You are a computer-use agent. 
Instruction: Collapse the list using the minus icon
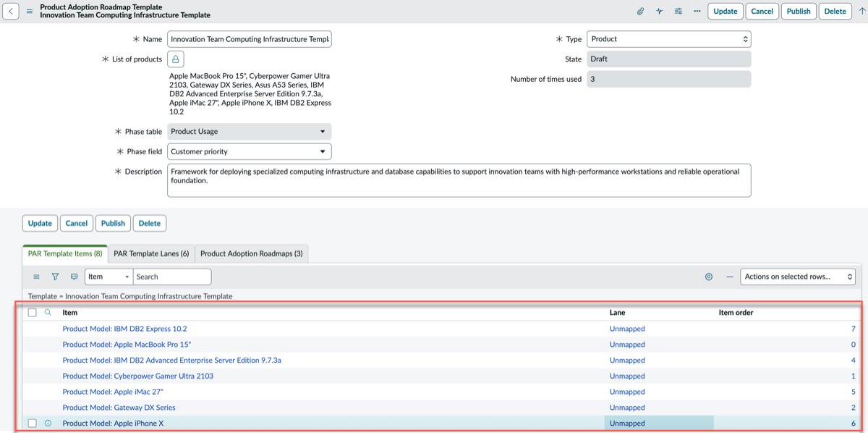(x=729, y=277)
